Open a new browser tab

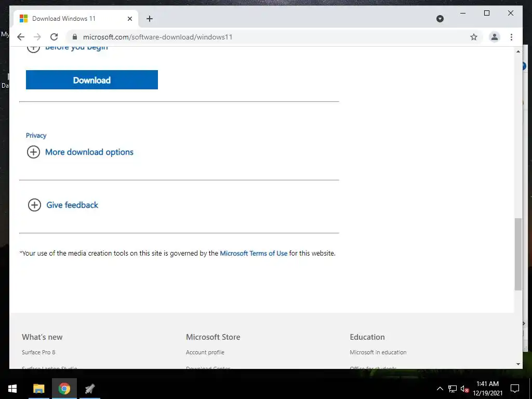[150, 19]
